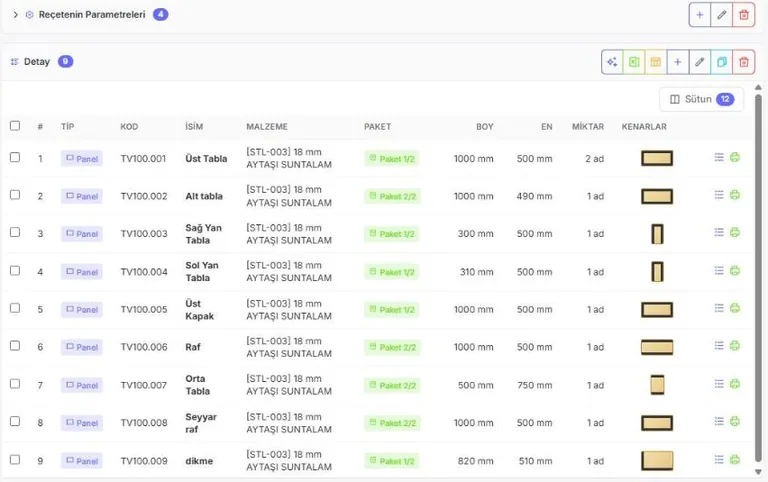Click the Paket 1/2 tag for Üst Tabla
Screen dimensions: 768x482
392,159
